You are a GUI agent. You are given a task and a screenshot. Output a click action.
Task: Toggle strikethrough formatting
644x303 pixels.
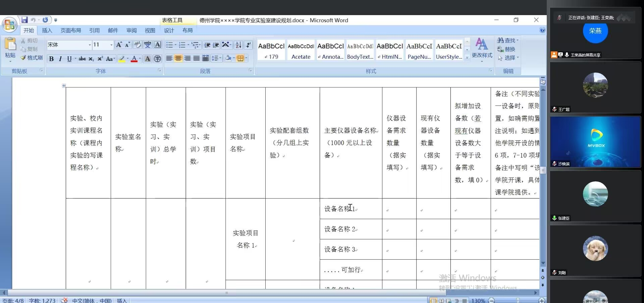(82, 59)
